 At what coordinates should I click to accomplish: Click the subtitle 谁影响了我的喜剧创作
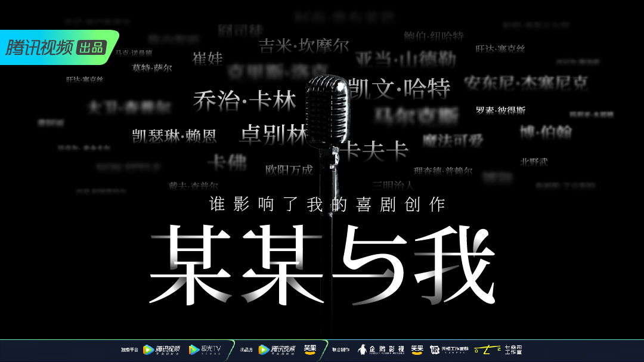(327, 205)
